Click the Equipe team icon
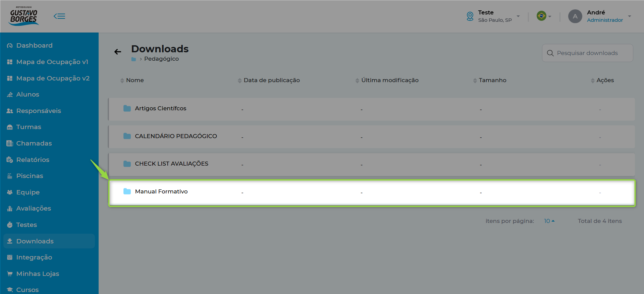The width and height of the screenshot is (644, 294). pos(10,192)
